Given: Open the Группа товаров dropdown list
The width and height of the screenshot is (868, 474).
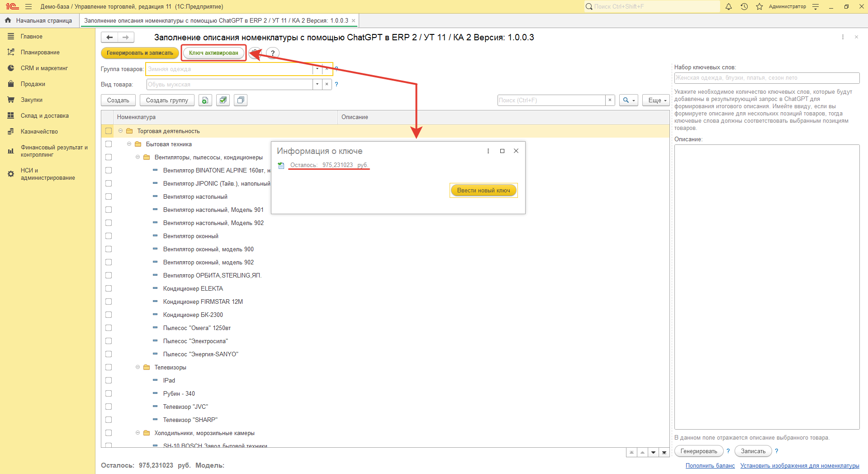Looking at the screenshot, I should pyautogui.click(x=317, y=69).
